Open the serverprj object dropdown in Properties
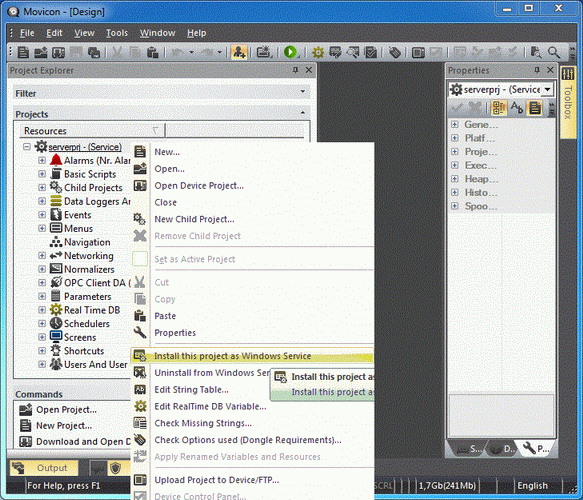Screen dimensions: 583x500 point(547,89)
